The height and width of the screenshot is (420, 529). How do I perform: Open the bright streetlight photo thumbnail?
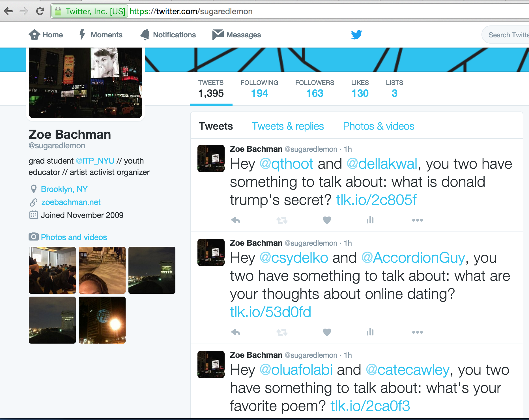(x=102, y=320)
